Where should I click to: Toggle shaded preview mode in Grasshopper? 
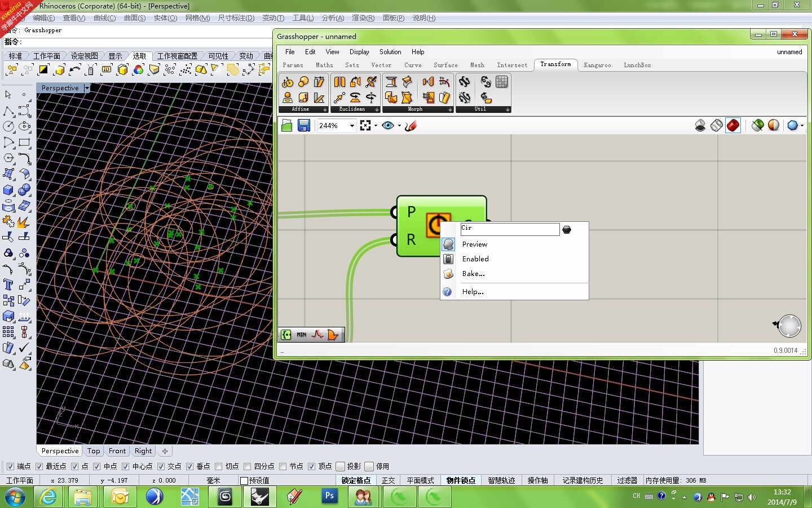(x=733, y=125)
